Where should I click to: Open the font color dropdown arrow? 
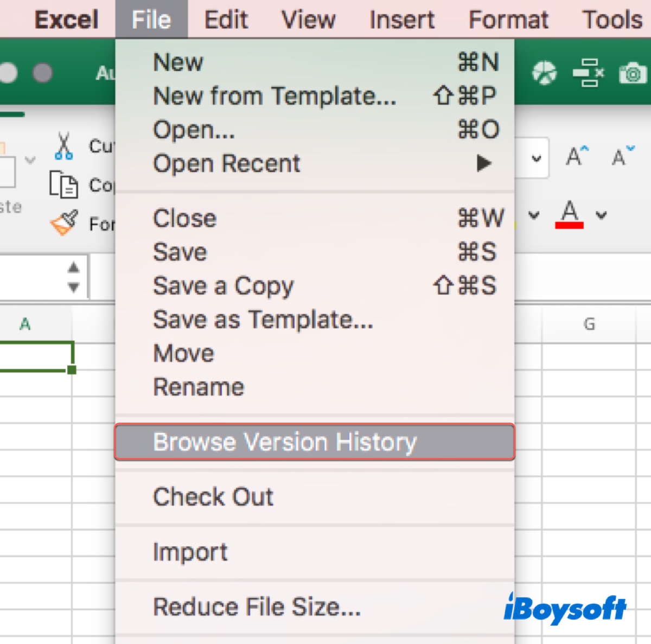(601, 215)
